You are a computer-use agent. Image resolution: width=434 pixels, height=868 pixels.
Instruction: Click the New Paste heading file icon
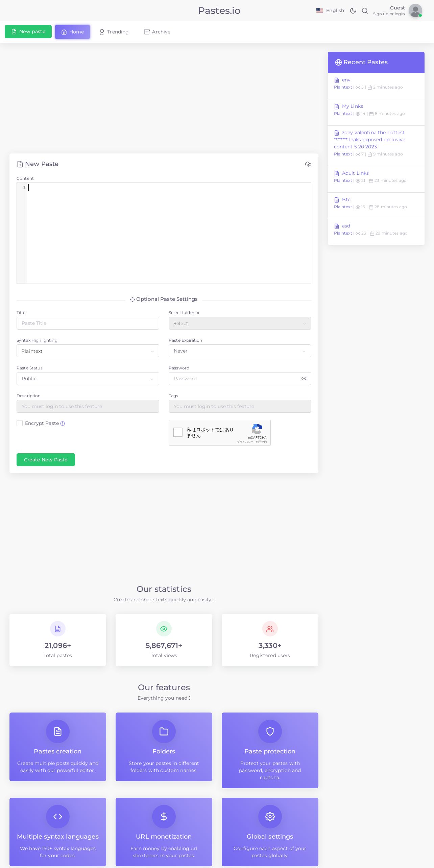click(x=20, y=164)
